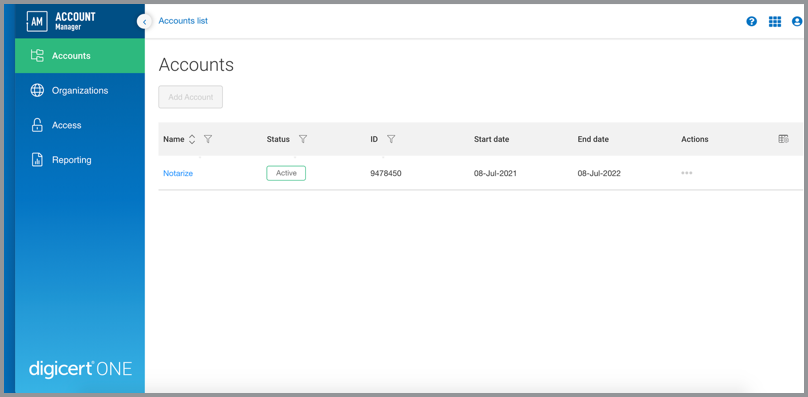Open the Status column filter

[303, 139]
